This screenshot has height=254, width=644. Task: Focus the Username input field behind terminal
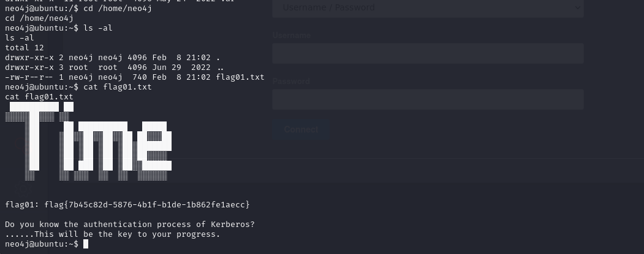(428, 53)
